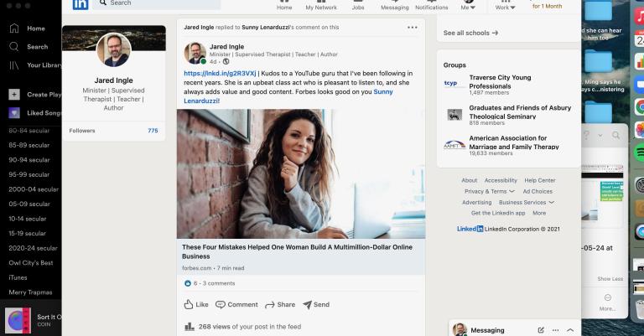Click Accessibility footer link
The width and height of the screenshot is (644, 336).
pos(501,180)
